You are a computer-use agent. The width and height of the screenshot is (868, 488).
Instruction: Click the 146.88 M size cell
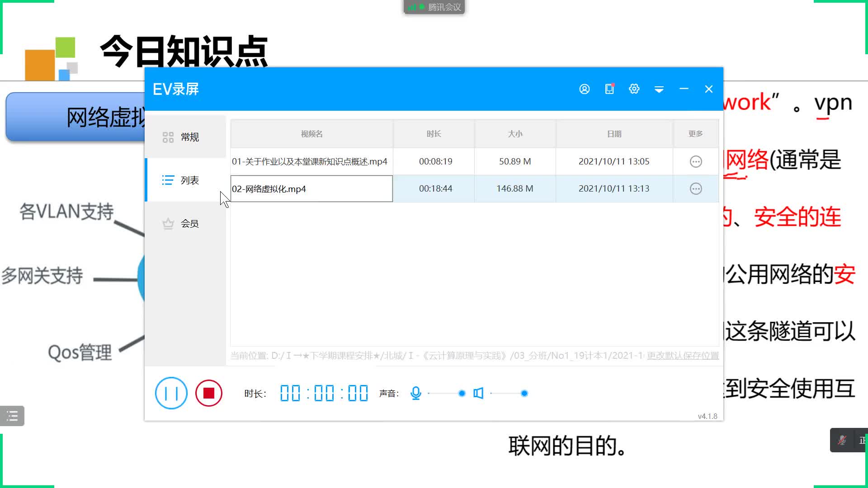[x=515, y=188]
